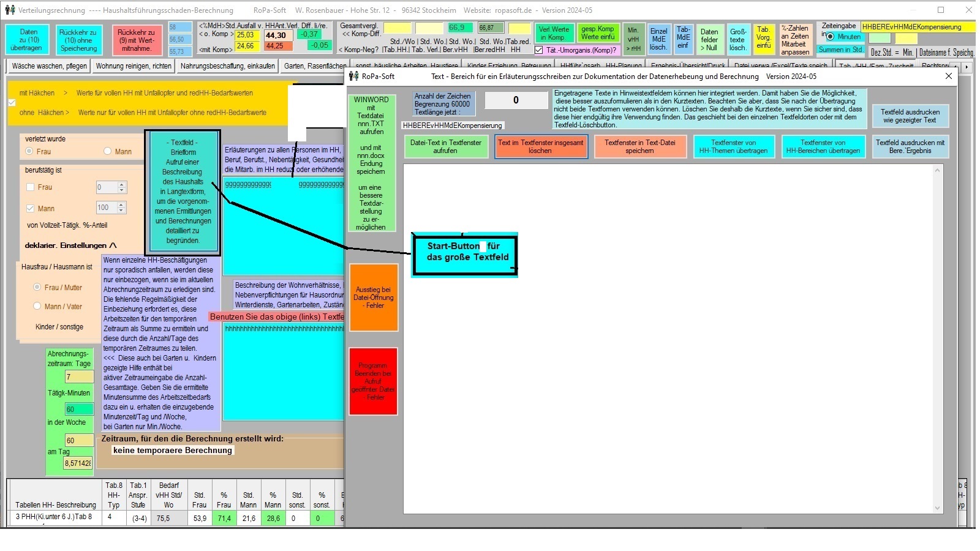The width and height of the screenshot is (980, 551).
Task: Increase the Mann percentage spinner showing 100
Action: 121,205
